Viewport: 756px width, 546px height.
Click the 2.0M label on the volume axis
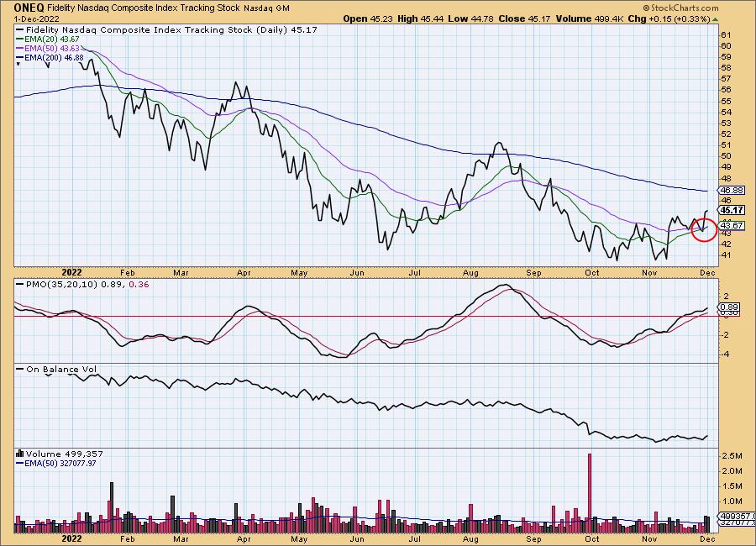(732, 470)
